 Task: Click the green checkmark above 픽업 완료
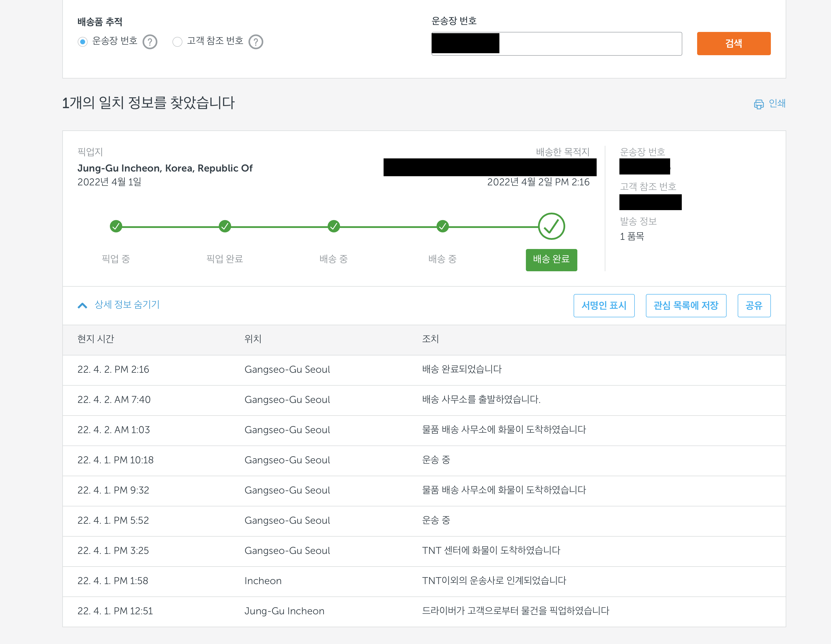225,226
